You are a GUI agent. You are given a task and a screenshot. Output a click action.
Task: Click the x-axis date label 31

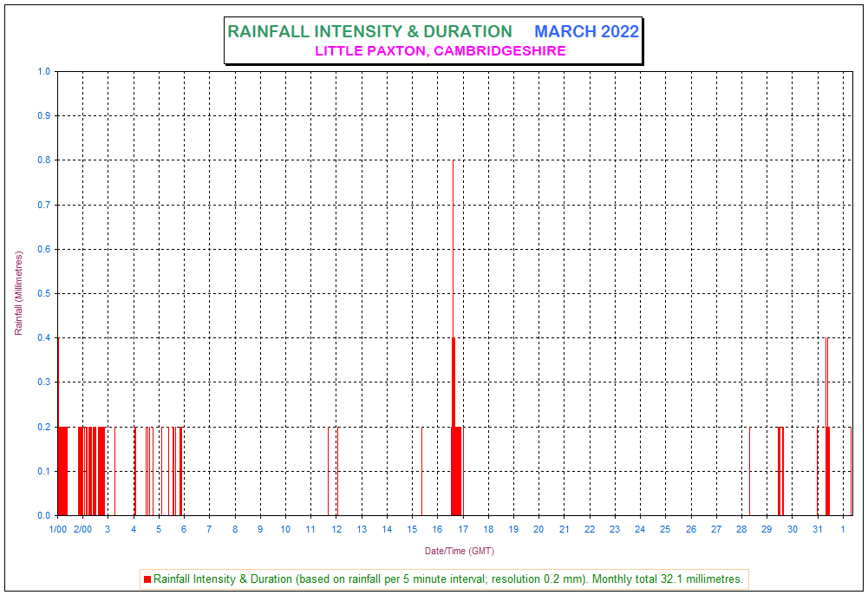(x=818, y=529)
